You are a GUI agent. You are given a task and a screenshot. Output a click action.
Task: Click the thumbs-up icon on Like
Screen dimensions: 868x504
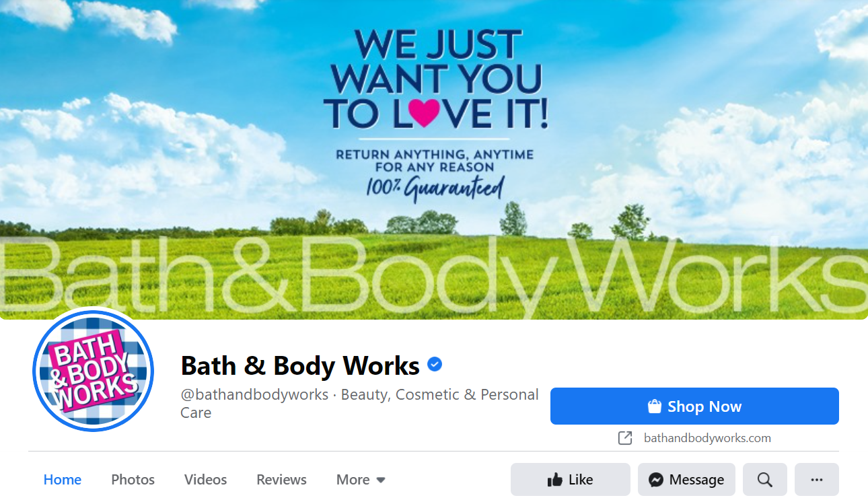click(555, 480)
